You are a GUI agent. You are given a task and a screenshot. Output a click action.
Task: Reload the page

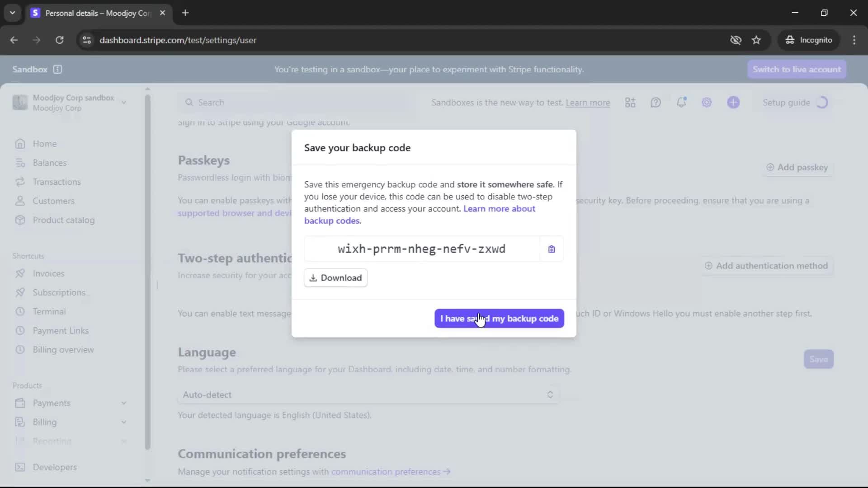tap(59, 40)
